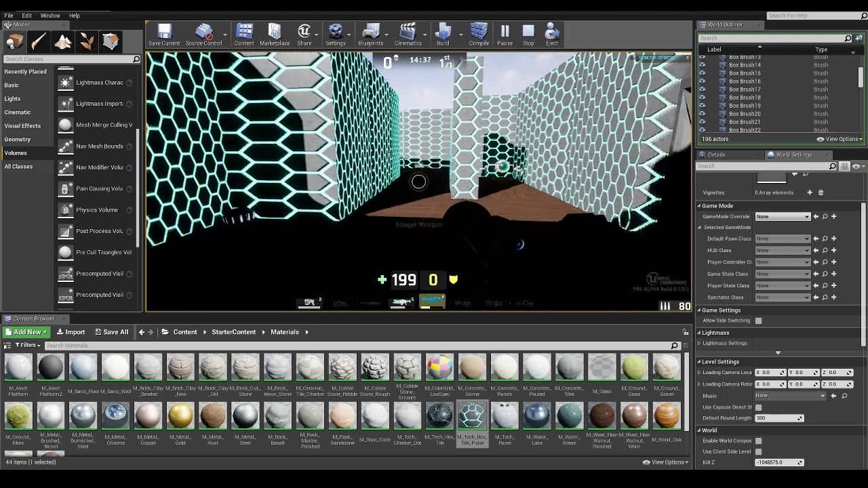Click the Save All button
The image size is (868, 488).
click(x=111, y=332)
